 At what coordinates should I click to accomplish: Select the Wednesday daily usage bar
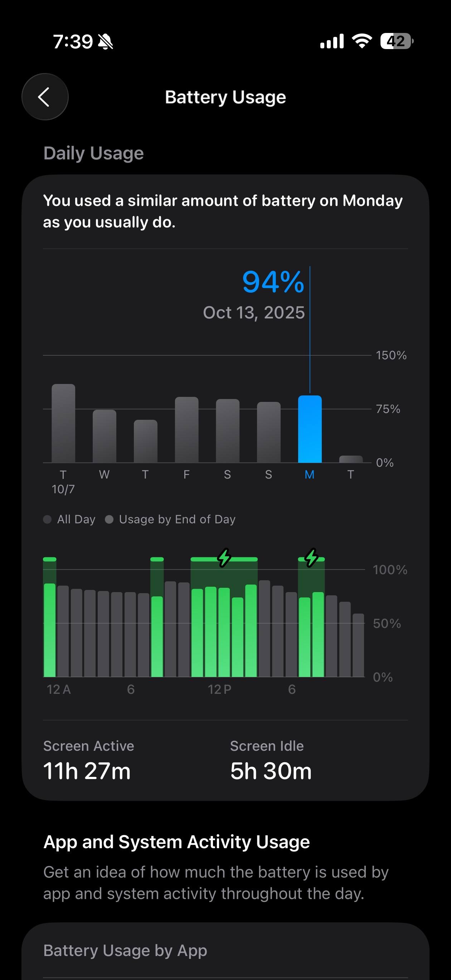(x=105, y=436)
